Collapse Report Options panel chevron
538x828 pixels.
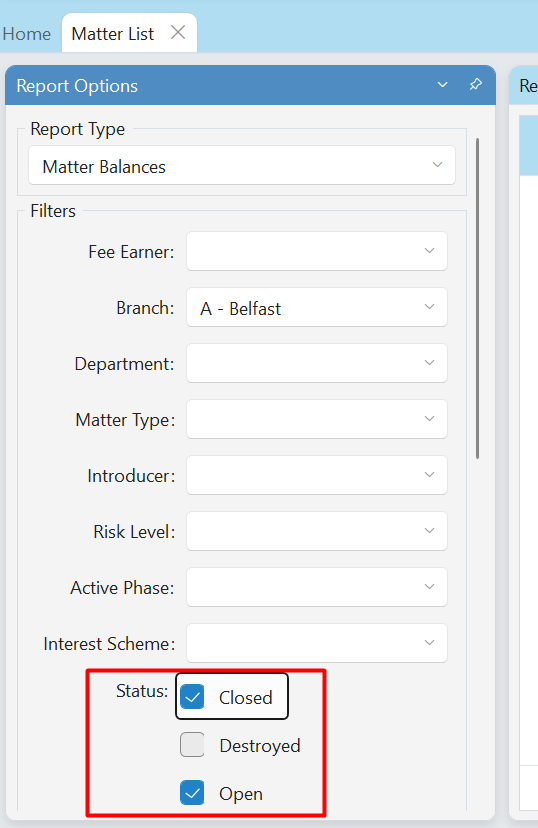442,84
